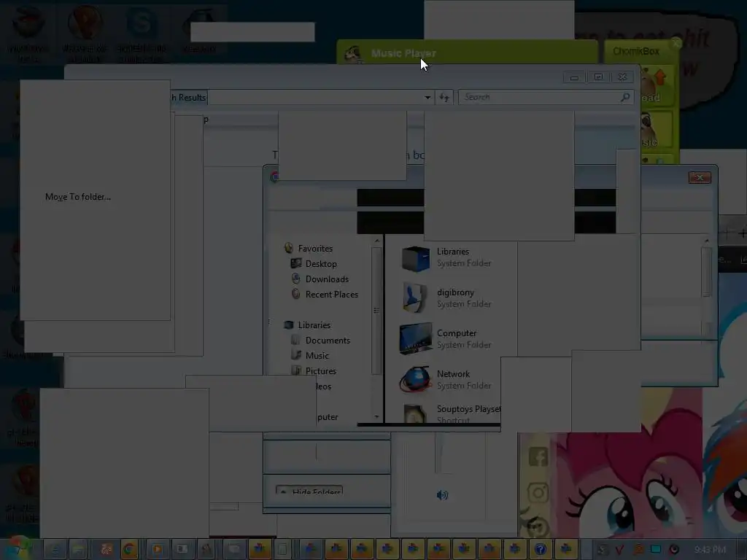Open Favorites in the folder tree

tap(309, 248)
